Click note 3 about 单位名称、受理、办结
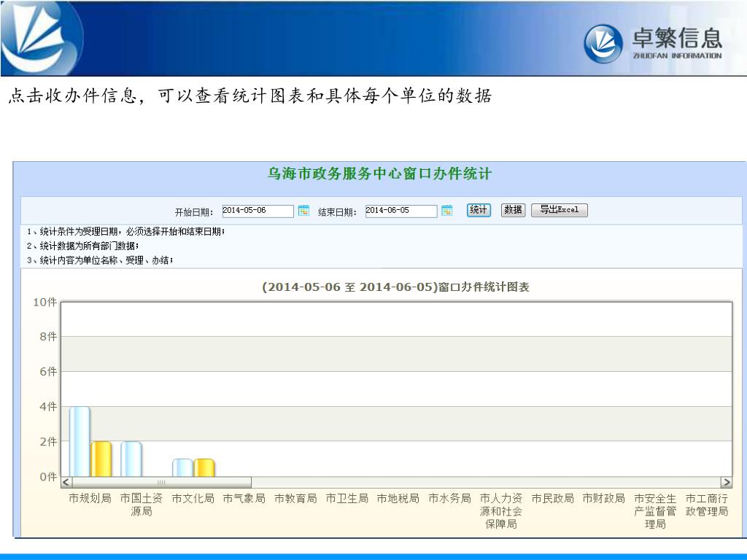This screenshot has height=560, width=747. click(100, 260)
